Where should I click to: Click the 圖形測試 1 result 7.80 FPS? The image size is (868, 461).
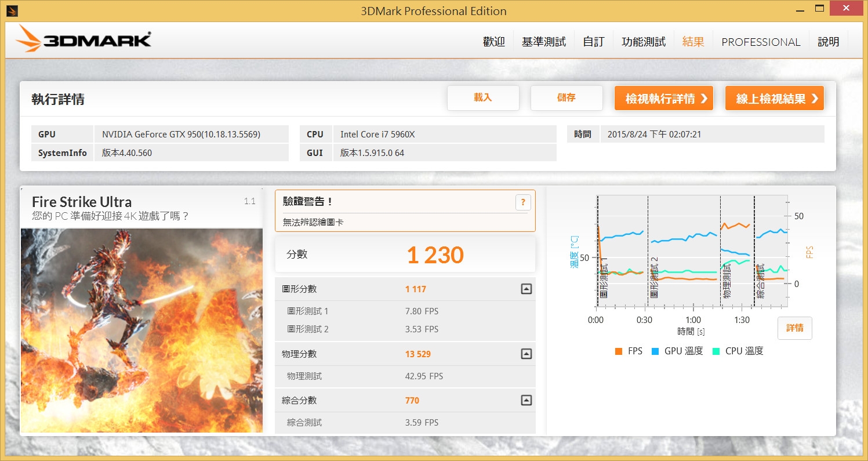click(x=422, y=311)
